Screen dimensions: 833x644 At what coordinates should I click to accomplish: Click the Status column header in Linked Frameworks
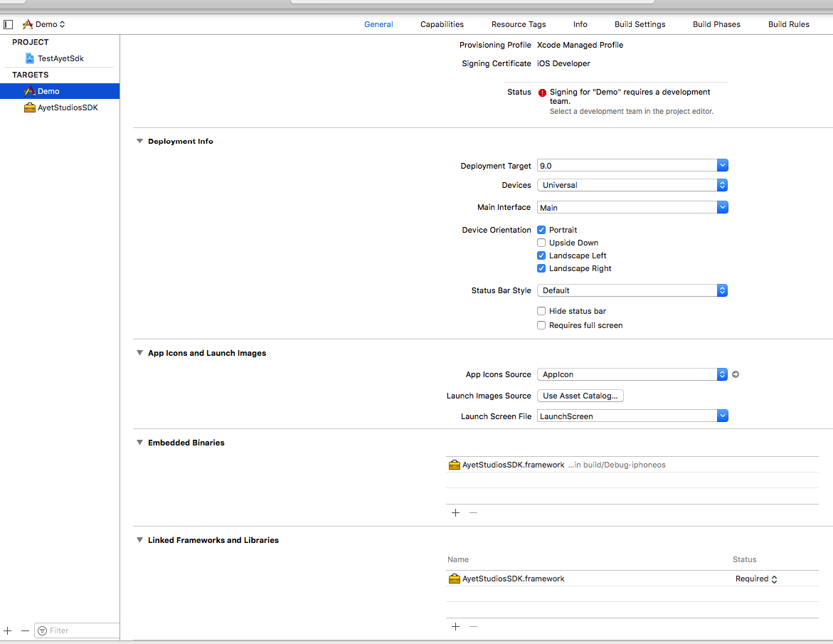(744, 559)
